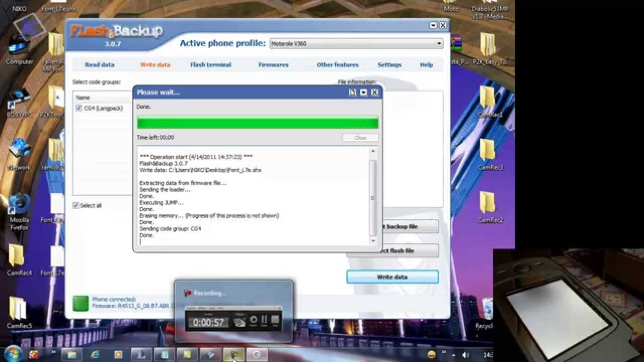The width and height of the screenshot is (644, 362).
Task: Click the green progress bar
Action: tap(258, 123)
